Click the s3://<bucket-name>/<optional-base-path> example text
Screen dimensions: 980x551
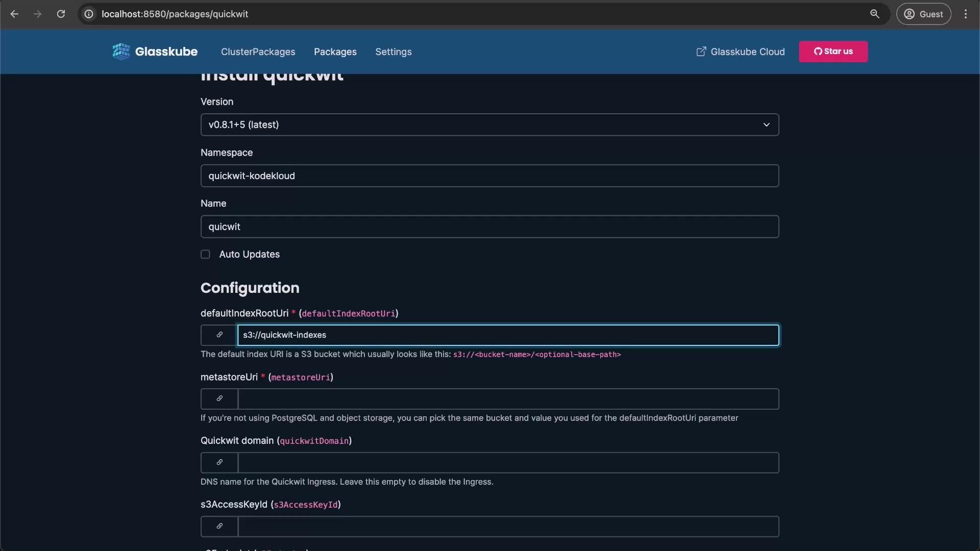(x=537, y=354)
